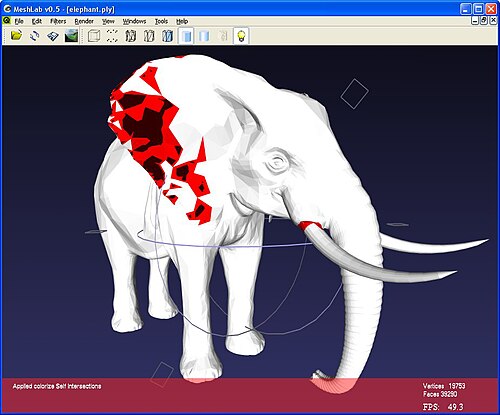This screenshot has height=415, width=500.
Task: Reload the mesh using the blue arrows icon
Action: (34, 35)
